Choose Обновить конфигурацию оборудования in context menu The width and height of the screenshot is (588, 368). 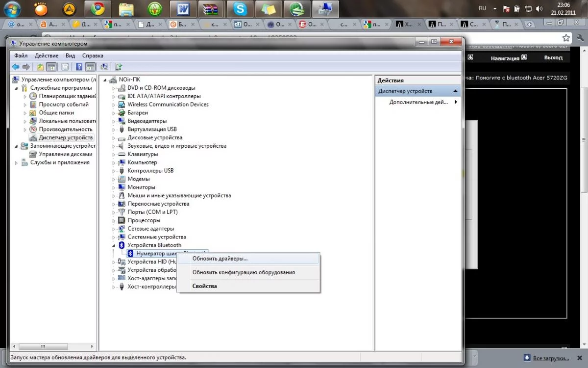pos(248,272)
